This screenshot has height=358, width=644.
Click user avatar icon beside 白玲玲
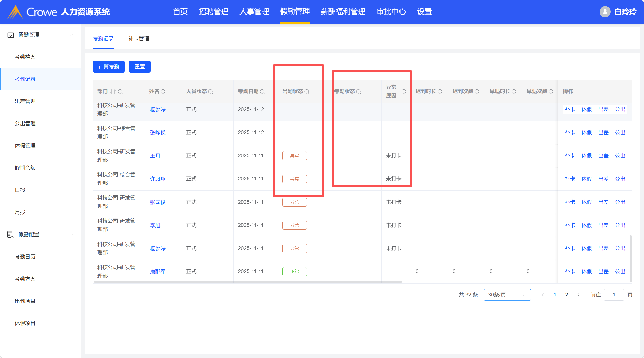pos(605,12)
